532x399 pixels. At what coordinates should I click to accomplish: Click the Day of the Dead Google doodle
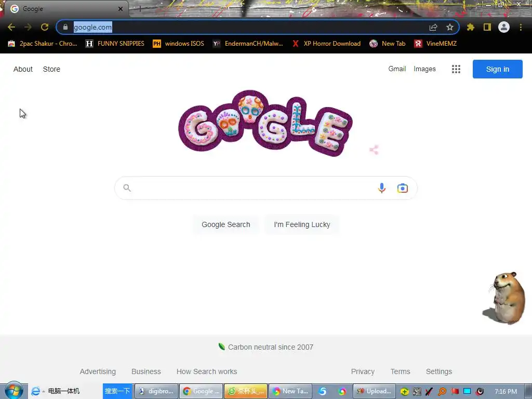265,124
